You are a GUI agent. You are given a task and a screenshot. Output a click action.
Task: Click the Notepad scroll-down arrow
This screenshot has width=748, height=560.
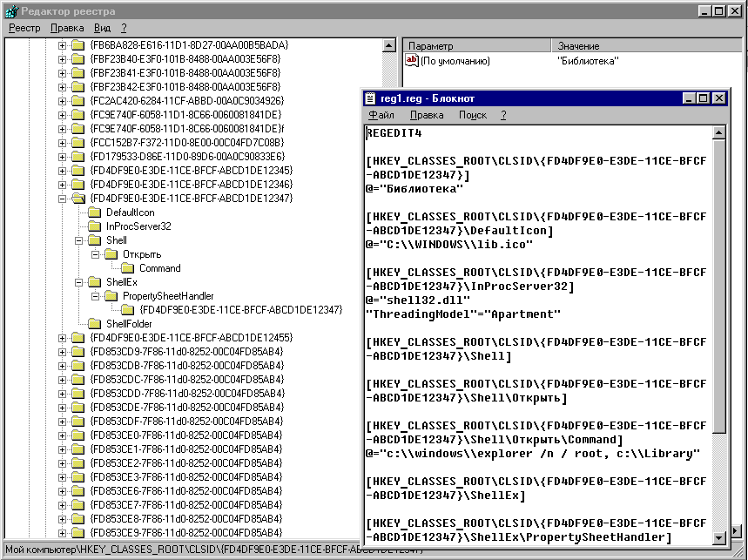coord(719,537)
